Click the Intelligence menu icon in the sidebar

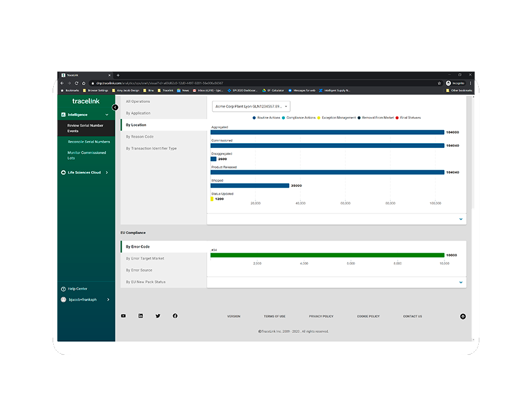(63, 115)
